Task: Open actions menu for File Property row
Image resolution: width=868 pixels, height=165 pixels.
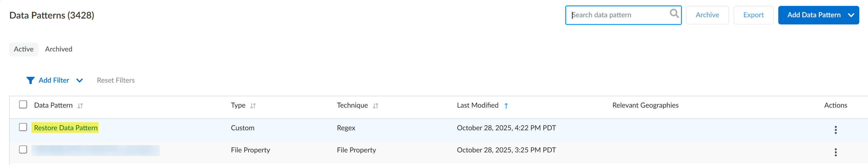Action: coord(835,152)
